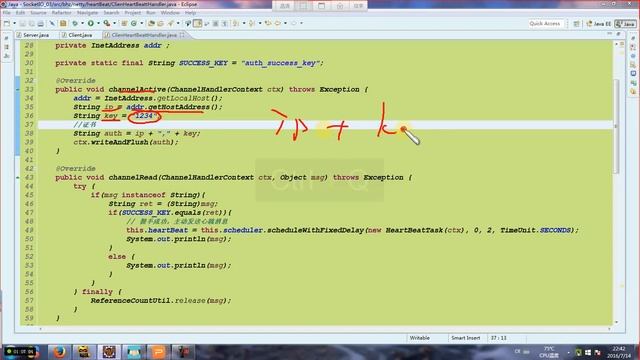Click the Open Task icon in toolbar
640x360 pixels.
click(x=160, y=23)
